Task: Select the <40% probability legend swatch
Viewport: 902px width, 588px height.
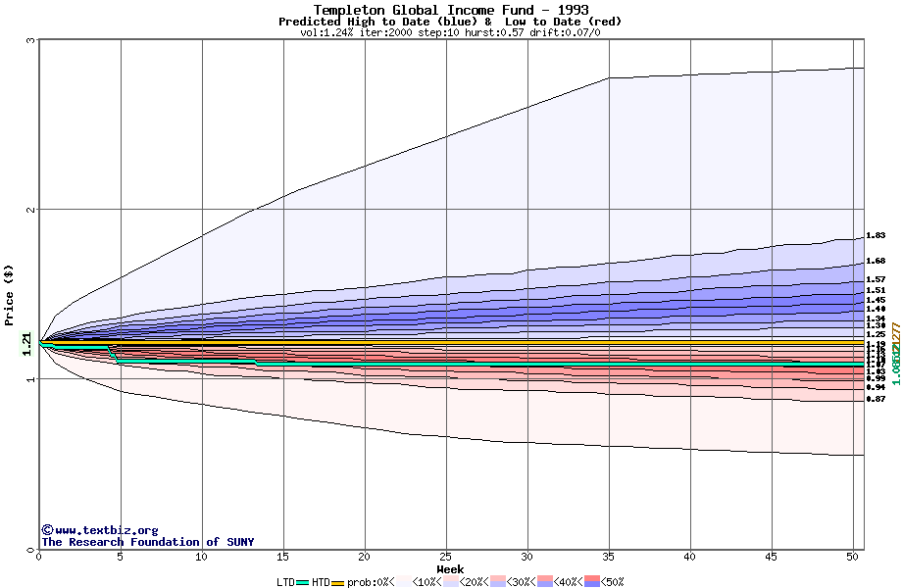Action: tap(545, 582)
